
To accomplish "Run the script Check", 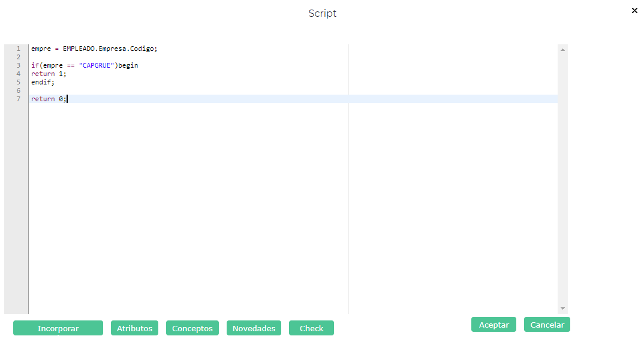I will pos(311,328).
